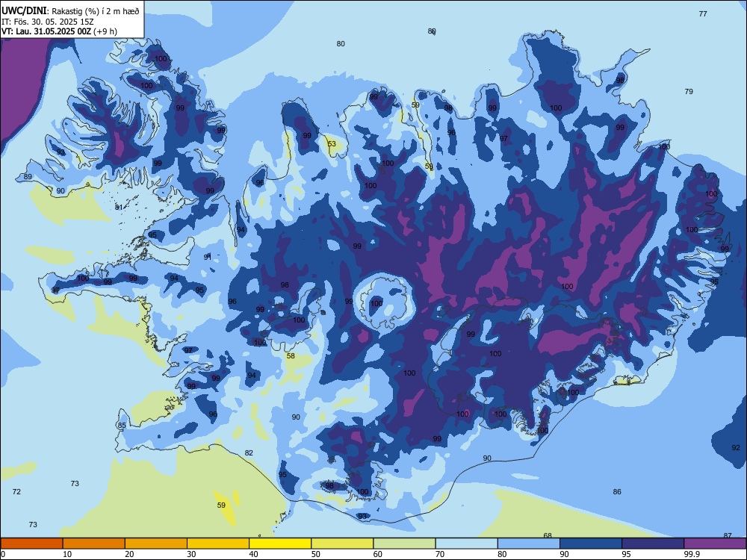
Task: Click the '86' value on the map
Action: 617,491
